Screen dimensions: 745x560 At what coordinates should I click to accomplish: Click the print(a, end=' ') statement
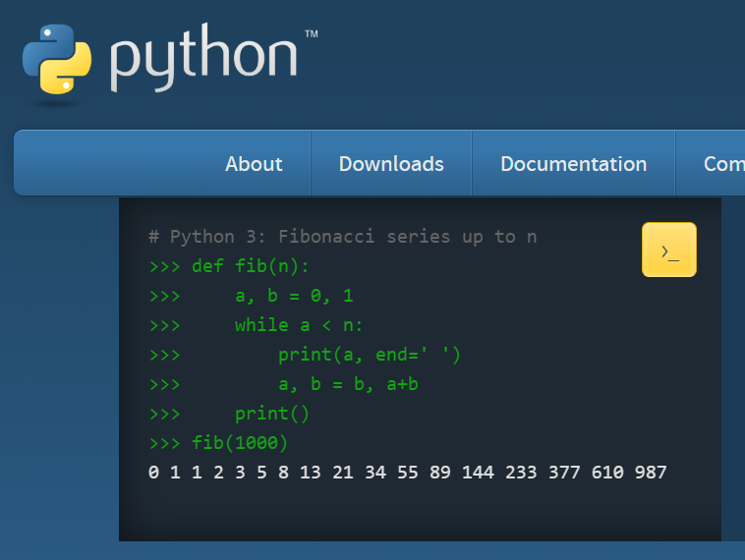pyautogui.click(x=370, y=355)
